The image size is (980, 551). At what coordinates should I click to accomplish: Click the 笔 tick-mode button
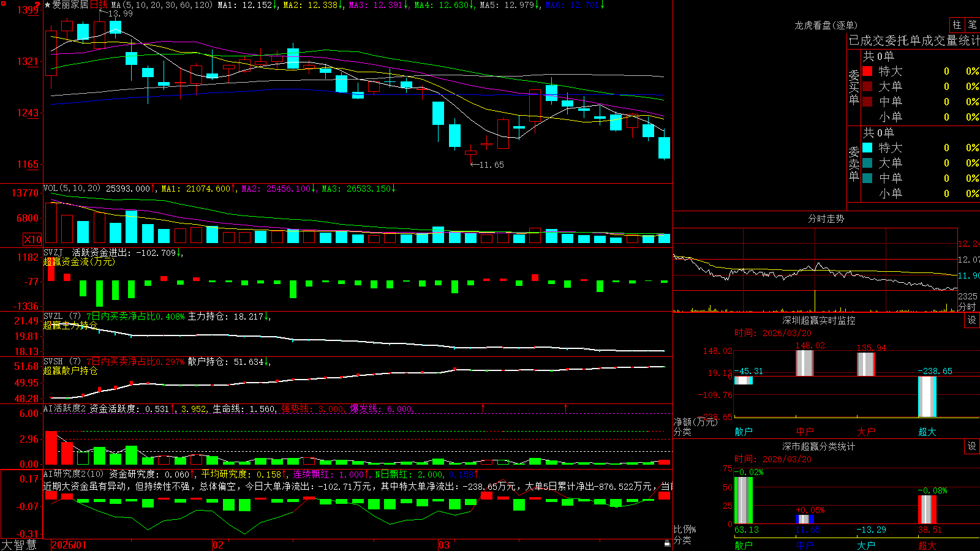pyautogui.click(x=973, y=24)
